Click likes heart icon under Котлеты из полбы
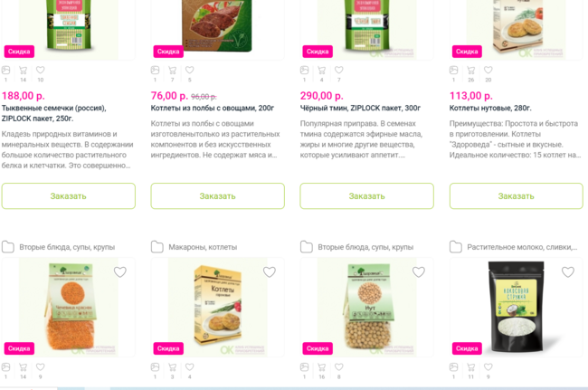The height and width of the screenshot is (390, 588). tap(190, 70)
